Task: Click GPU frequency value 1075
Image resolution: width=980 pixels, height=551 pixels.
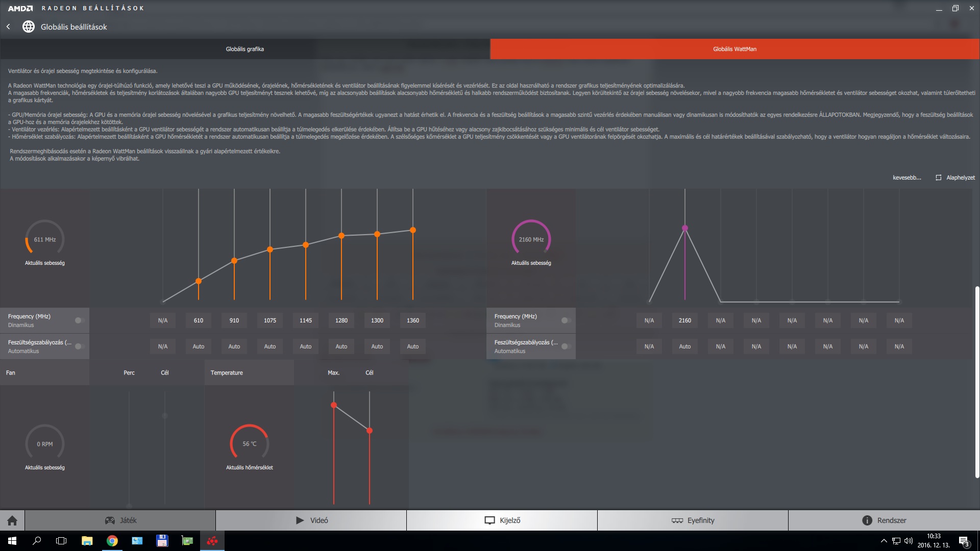Action: (x=270, y=320)
